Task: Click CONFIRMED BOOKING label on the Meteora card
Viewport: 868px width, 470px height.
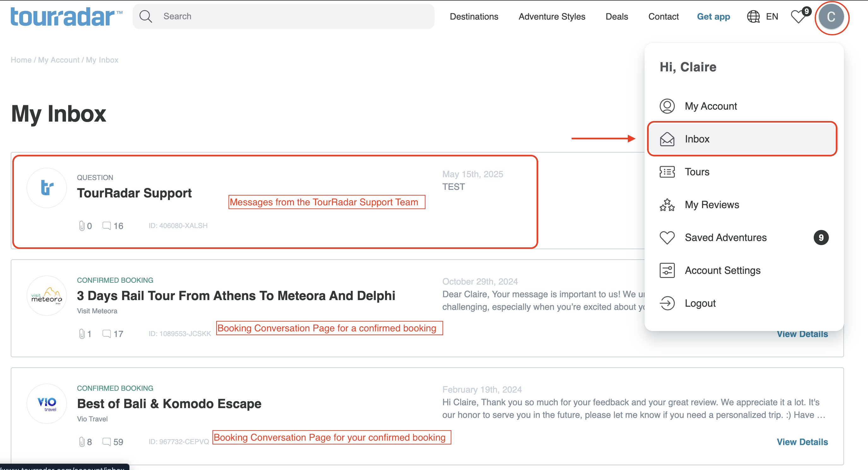Action: point(115,280)
